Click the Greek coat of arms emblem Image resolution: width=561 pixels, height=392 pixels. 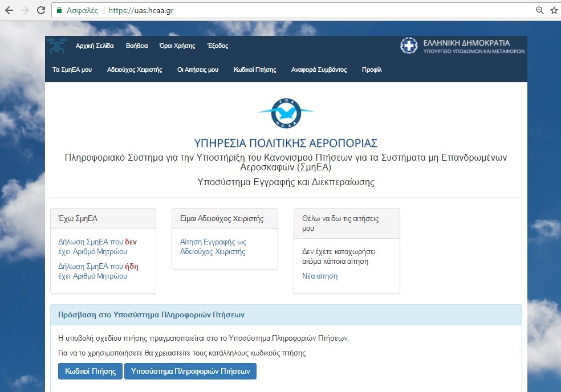click(x=409, y=46)
